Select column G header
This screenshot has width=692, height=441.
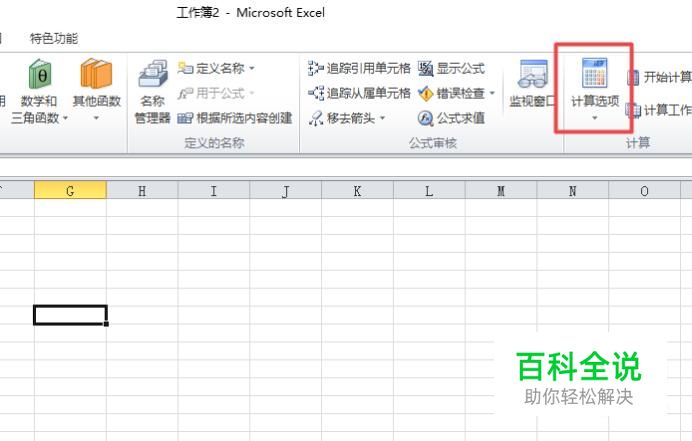(x=70, y=191)
